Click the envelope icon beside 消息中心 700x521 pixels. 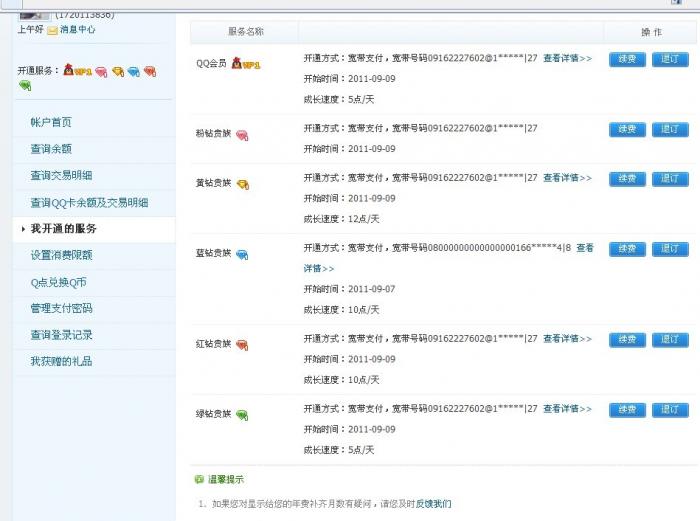click(x=52, y=30)
